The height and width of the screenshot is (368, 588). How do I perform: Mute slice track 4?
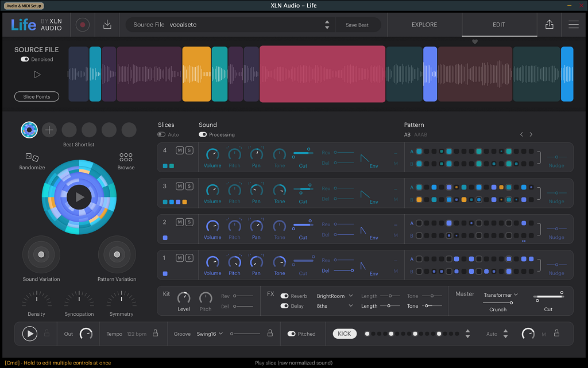pos(180,150)
